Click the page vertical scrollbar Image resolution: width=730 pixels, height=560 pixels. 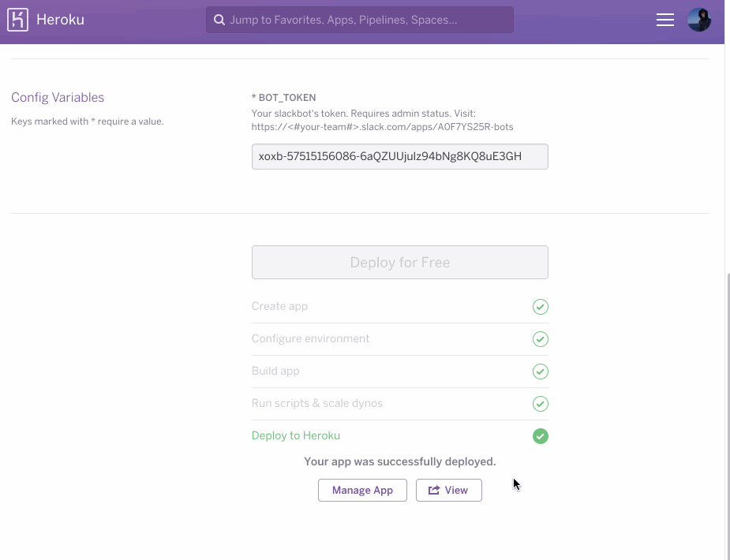tap(727, 416)
